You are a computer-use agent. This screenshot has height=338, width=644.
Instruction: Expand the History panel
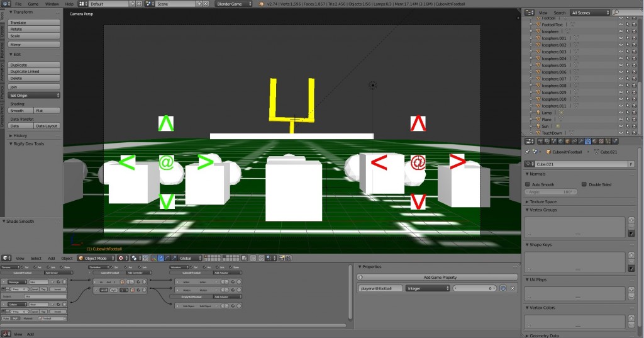pyautogui.click(x=11, y=136)
